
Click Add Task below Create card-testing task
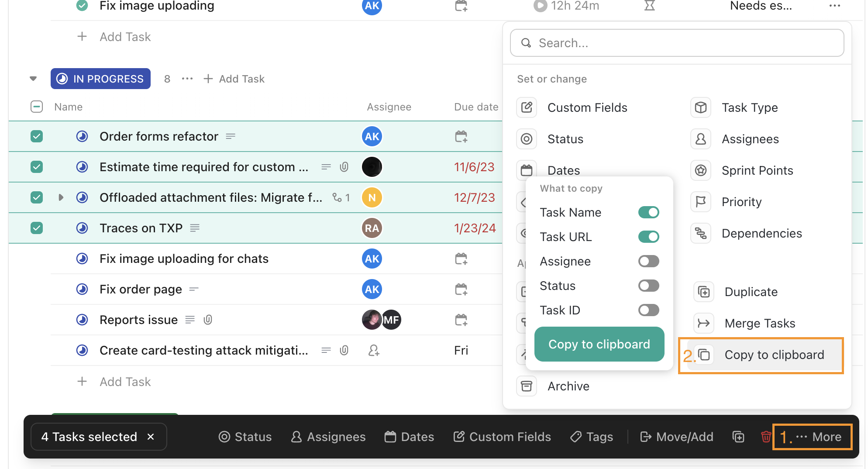coord(125,382)
